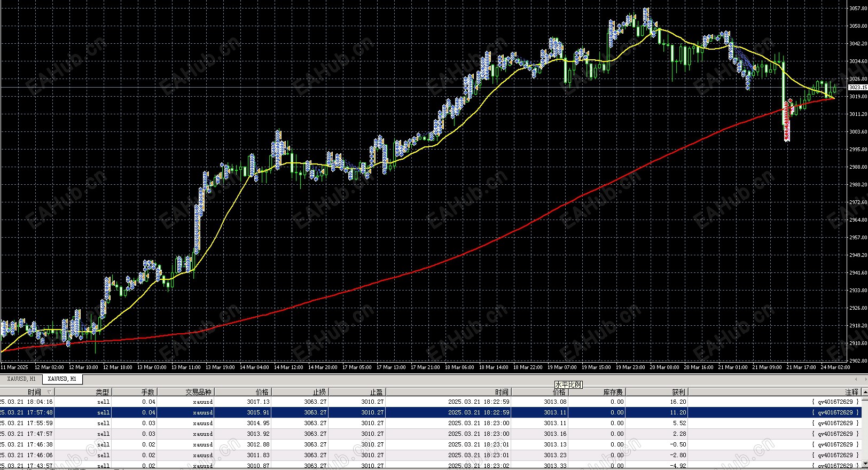Image resolution: width=868 pixels, height=470 pixels.
Task: Select the trade row with profit 5.52
Action: 431,423
